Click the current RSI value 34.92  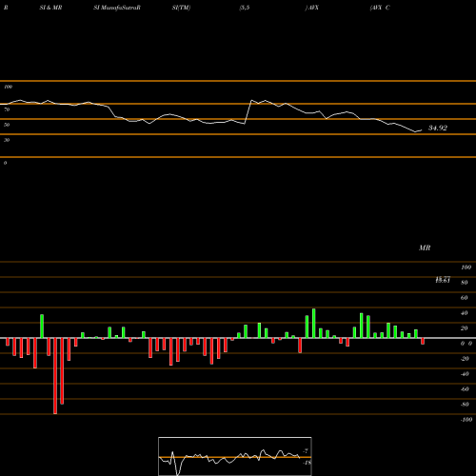pos(438,128)
